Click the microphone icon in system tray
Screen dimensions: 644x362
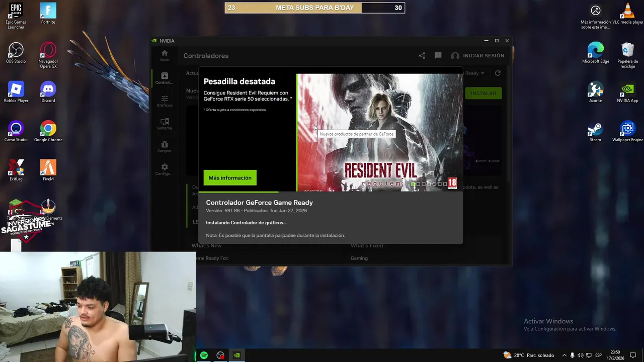[572, 355]
